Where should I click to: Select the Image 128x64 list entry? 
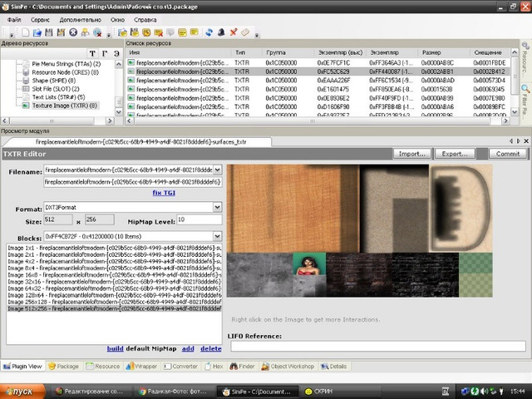tap(114, 295)
